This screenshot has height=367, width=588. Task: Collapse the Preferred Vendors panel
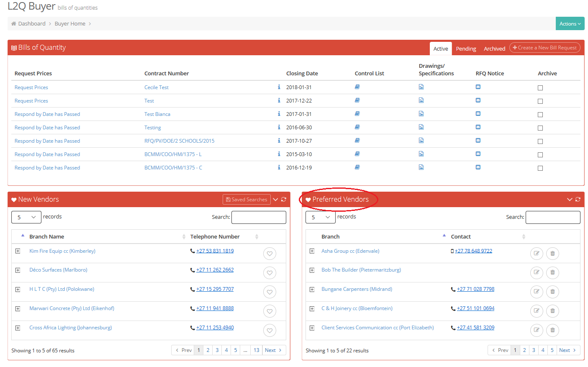[569, 199]
